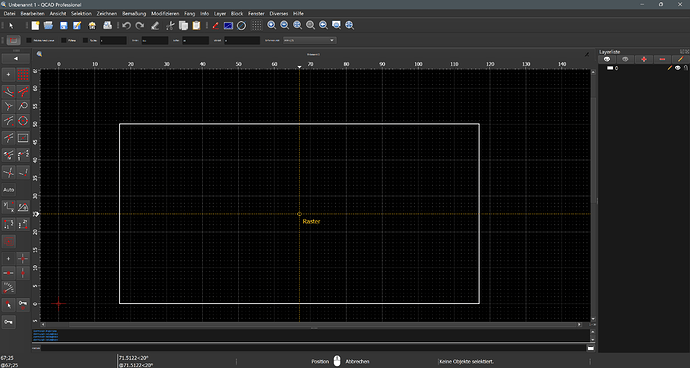
Task: Remove the layer with the red minus button
Action: 662,59
